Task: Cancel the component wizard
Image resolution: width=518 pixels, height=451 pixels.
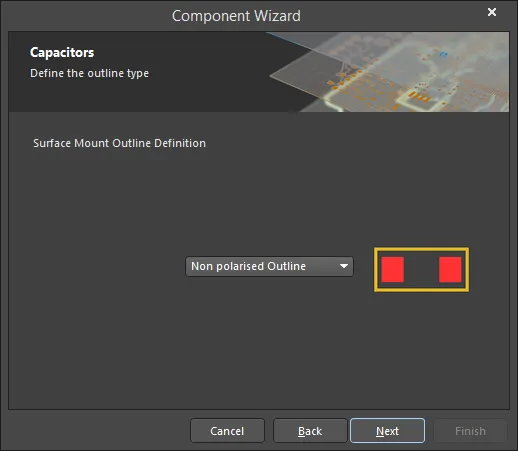Action: click(x=227, y=431)
